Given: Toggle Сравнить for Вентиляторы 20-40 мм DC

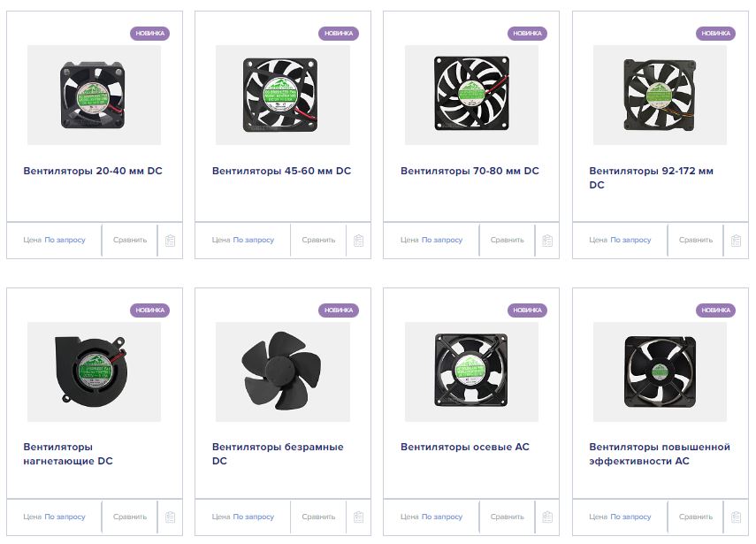Looking at the screenshot, I should click(130, 240).
